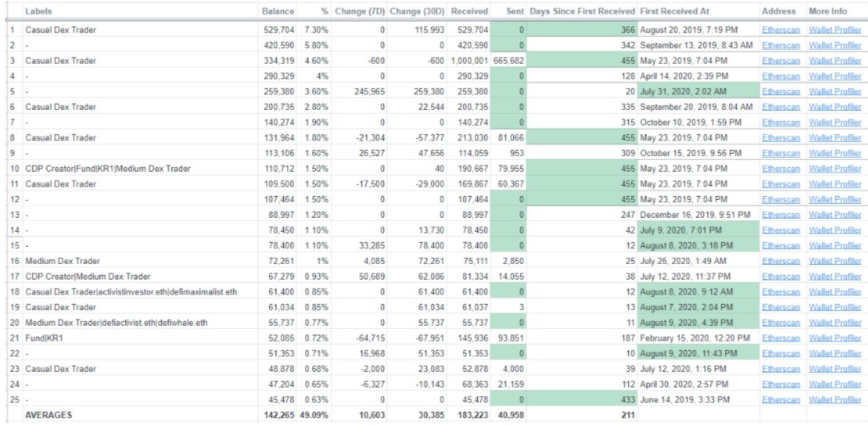Click the More Info column header
This screenshot has width=868, height=425.
coord(827,12)
